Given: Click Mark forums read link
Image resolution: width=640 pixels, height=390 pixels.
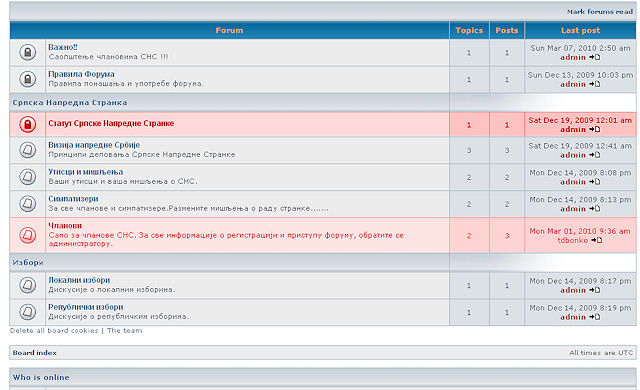Looking at the screenshot, I should [600, 12].
